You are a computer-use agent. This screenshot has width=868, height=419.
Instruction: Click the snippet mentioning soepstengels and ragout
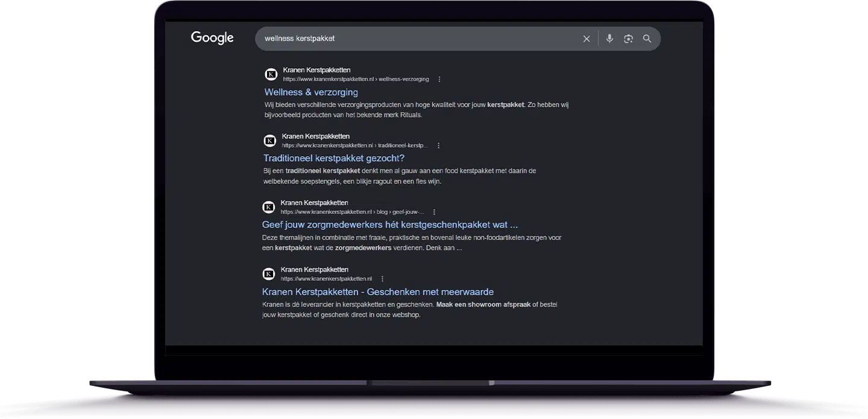[400, 176]
